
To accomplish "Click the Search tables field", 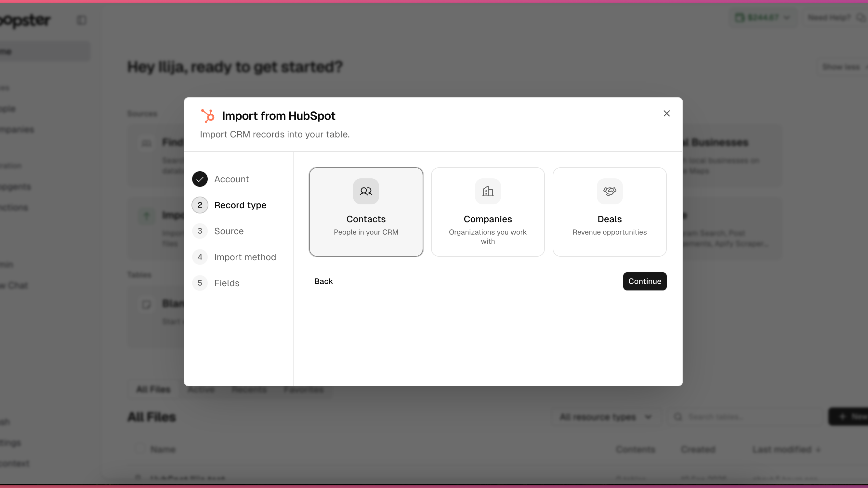I will click(x=745, y=417).
